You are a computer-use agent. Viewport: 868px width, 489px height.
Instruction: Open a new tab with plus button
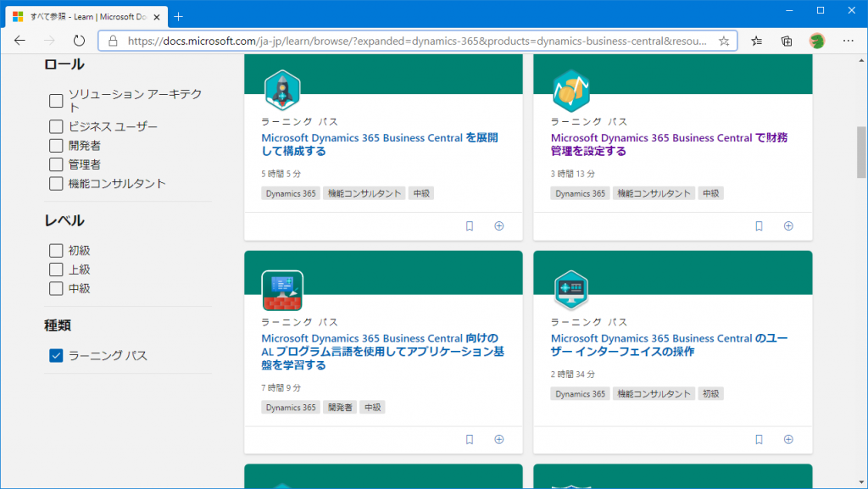click(178, 17)
